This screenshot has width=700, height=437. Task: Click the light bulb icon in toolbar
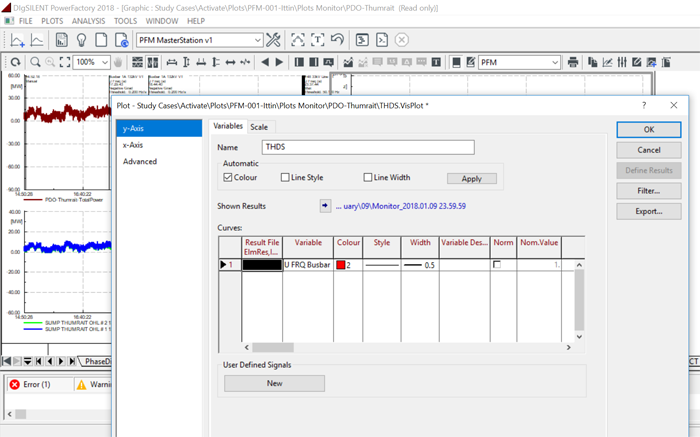tap(82, 40)
